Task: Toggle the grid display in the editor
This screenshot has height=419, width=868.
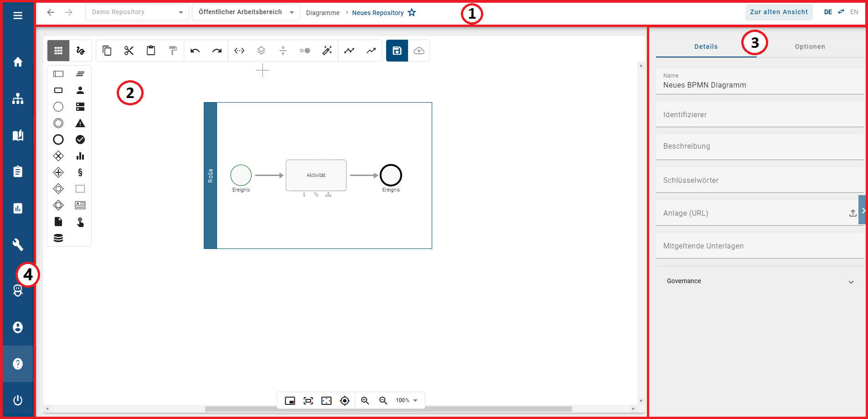Action: (x=58, y=51)
